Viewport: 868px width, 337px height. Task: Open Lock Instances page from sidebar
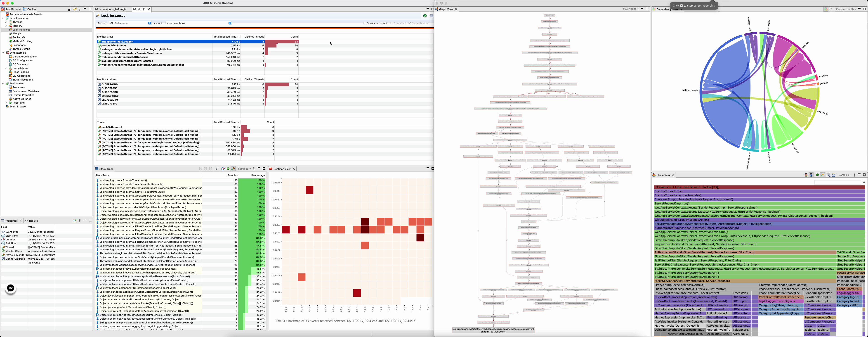[x=21, y=30]
